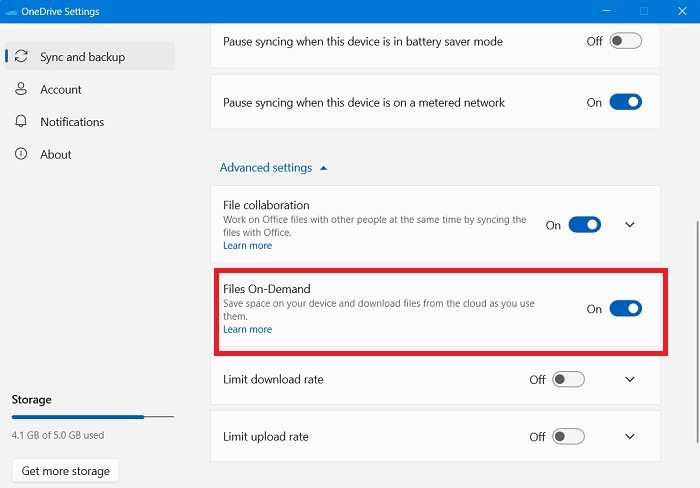The image size is (700, 488).
Task: Click the sync arrows icon beside Sync and backup
Action: tap(21, 56)
